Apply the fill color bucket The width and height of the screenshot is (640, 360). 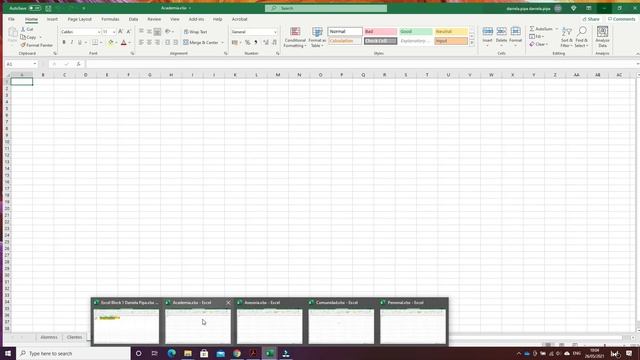point(111,42)
